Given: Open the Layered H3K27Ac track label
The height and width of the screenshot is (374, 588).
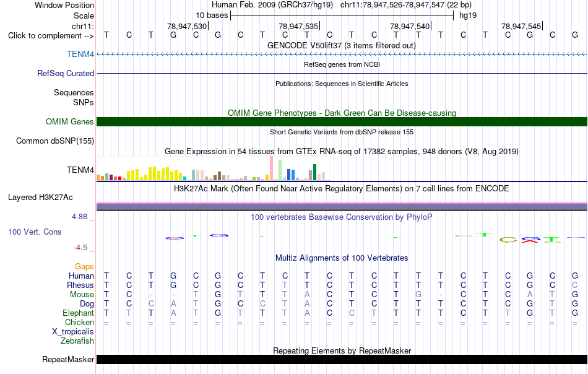Looking at the screenshot, I should tap(40, 198).
